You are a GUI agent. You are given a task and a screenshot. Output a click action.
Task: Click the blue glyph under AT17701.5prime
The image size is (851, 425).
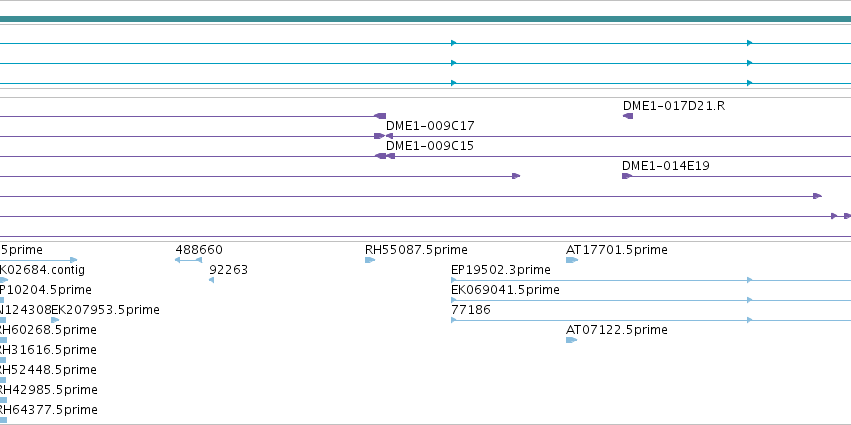(571, 260)
